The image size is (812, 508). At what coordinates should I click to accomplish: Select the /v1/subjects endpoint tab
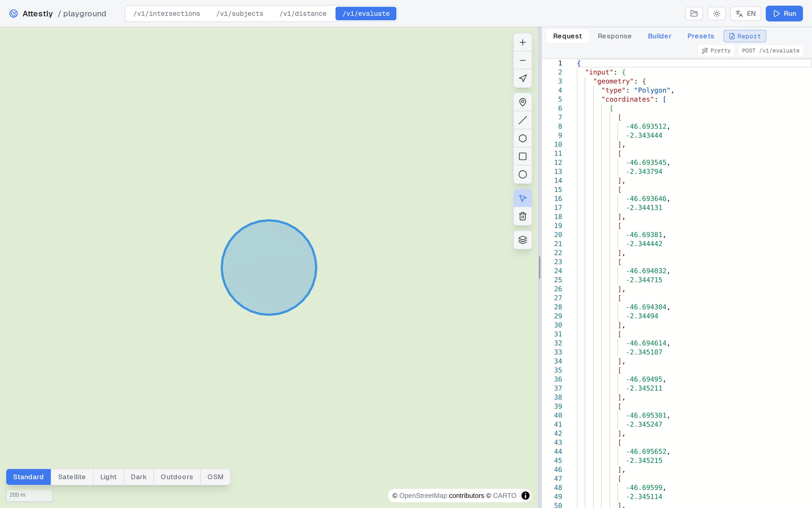240,14
